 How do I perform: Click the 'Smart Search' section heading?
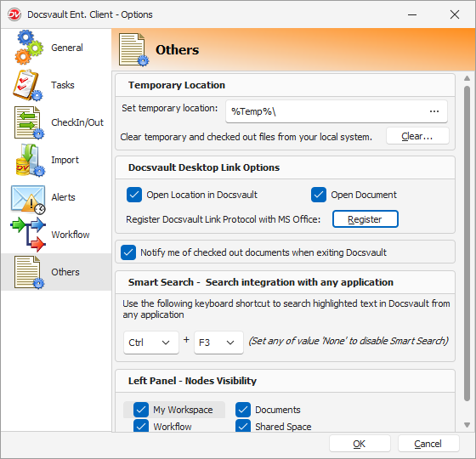click(261, 282)
